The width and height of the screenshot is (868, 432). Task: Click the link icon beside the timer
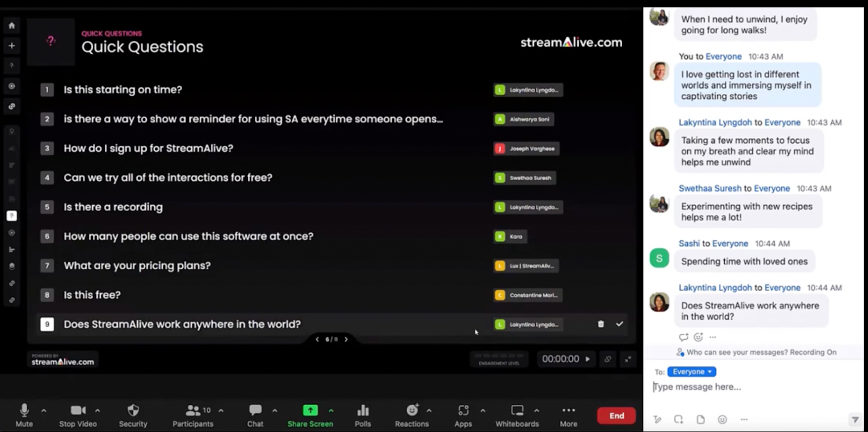pyautogui.click(x=608, y=359)
